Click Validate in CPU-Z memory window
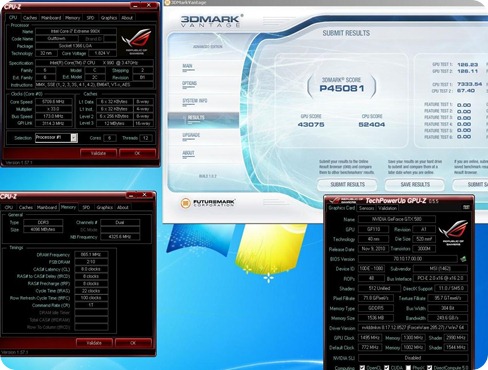Viewport: 488px width, 370px height. click(x=94, y=343)
